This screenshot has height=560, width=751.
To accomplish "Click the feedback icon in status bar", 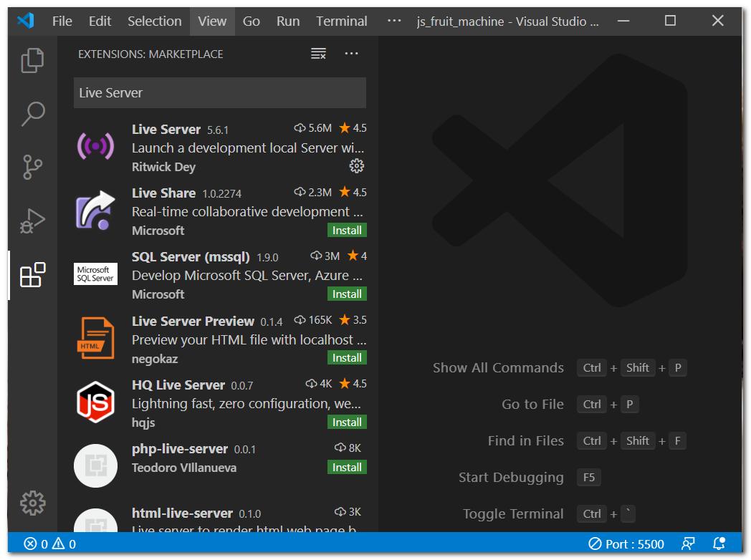I will tap(688, 544).
